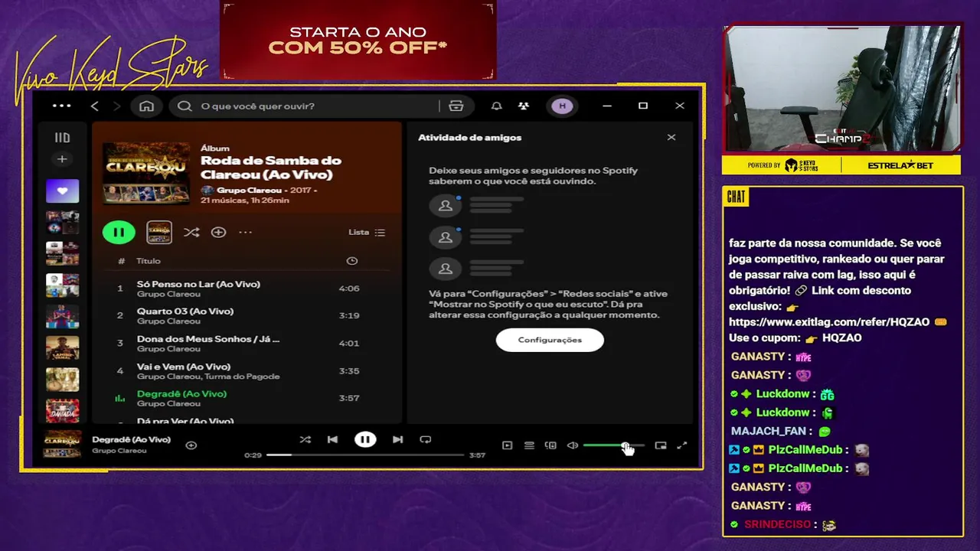Close the 'Atividade de amigos' panel
The width and height of the screenshot is (980, 551).
pos(671,138)
